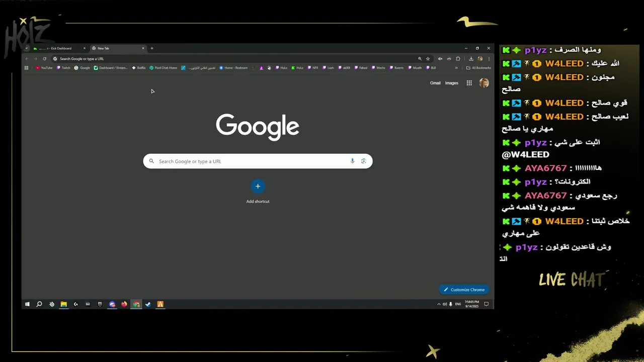Open the Home - Restream bookmark

pos(233,68)
